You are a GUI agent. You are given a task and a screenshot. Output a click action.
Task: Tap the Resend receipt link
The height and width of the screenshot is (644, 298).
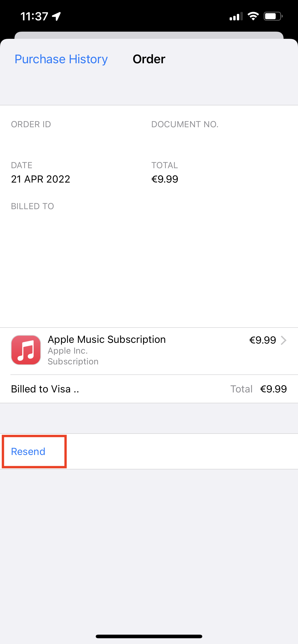click(28, 451)
